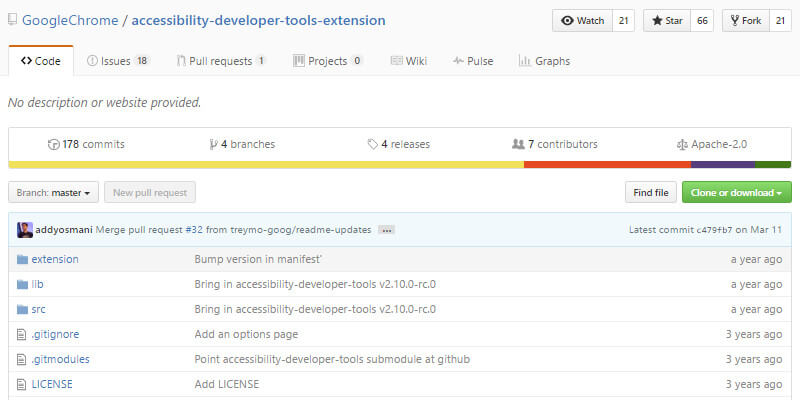
Task: Click the lib folder icon
Action: pos(22,284)
